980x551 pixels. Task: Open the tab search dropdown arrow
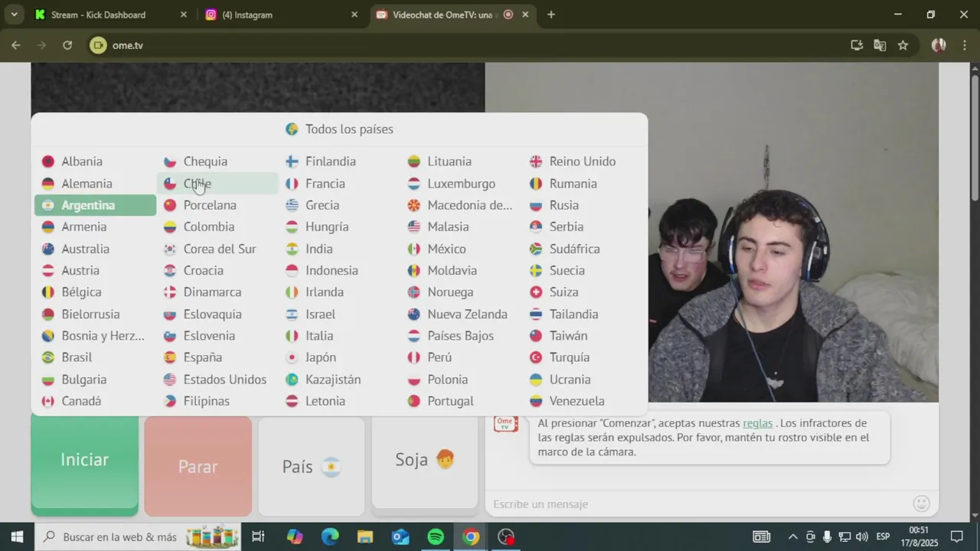pyautogui.click(x=14, y=15)
